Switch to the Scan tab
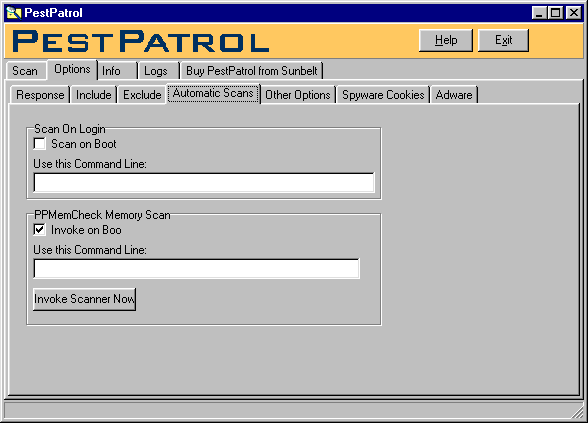Image resolution: width=588 pixels, height=423 pixels. 25,71
